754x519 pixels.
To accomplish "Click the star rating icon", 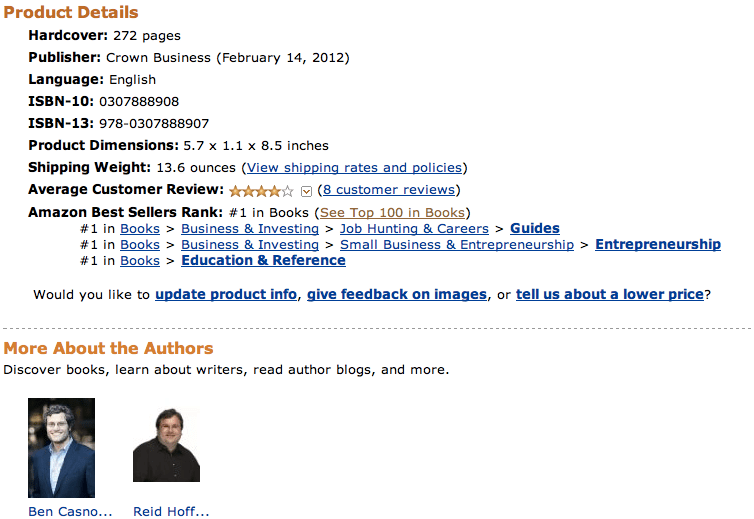I will click(261, 190).
